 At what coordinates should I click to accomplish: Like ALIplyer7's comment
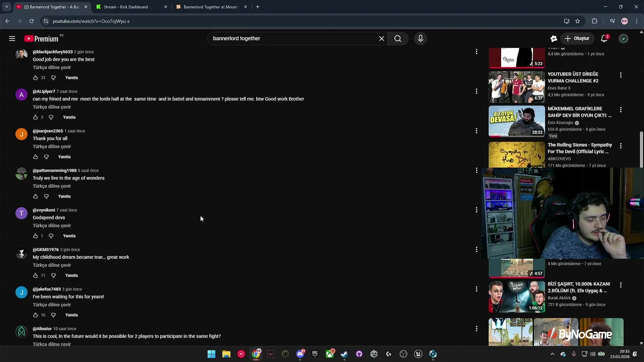[35, 117]
